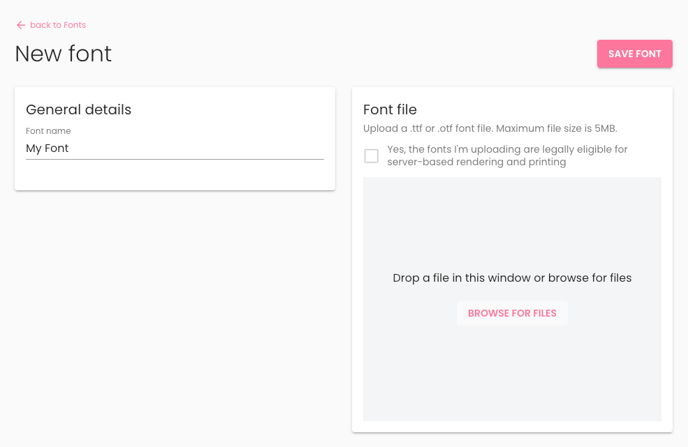Click the Font file heading
The width and height of the screenshot is (688, 447).
390,109
